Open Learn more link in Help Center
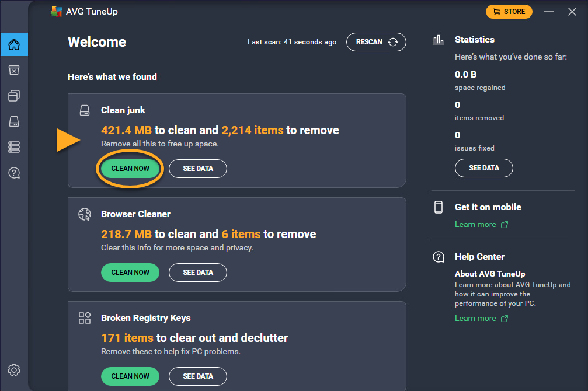Image resolution: width=588 pixels, height=391 pixels. click(475, 319)
